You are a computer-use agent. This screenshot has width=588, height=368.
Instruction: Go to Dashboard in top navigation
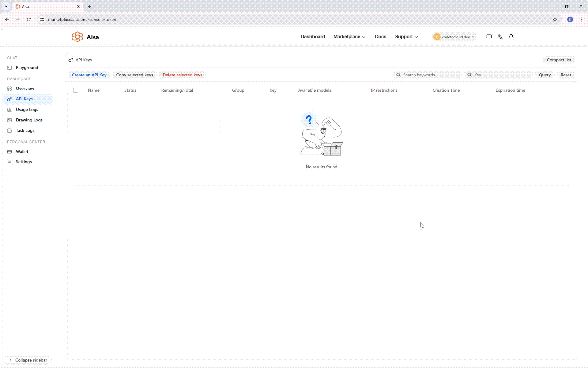[312, 37]
